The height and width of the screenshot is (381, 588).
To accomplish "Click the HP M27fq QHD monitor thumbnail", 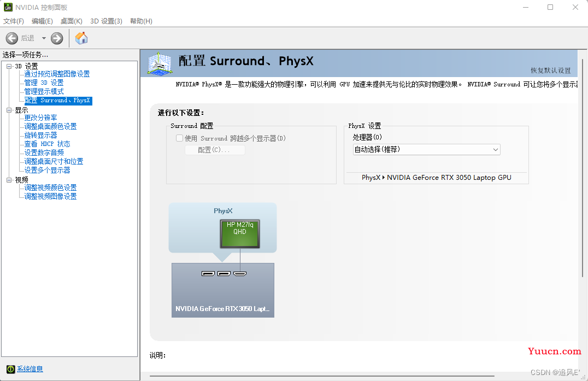I will point(240,234).
